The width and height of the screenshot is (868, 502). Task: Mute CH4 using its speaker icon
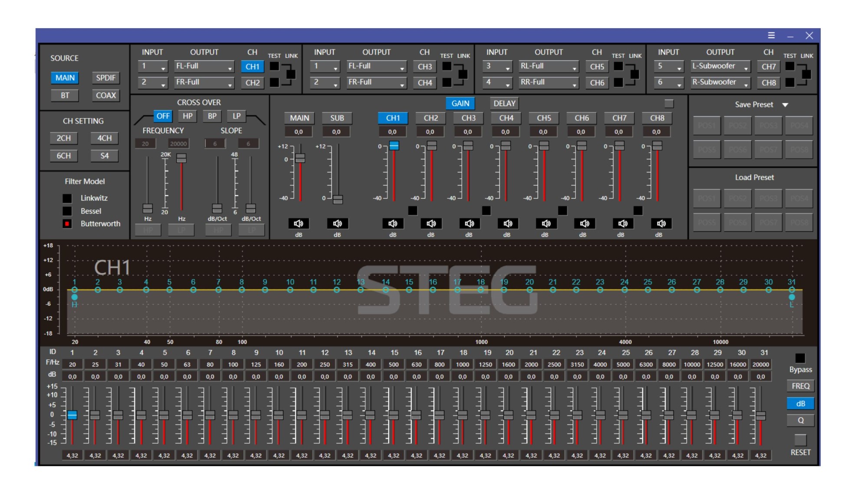(507, 223)
